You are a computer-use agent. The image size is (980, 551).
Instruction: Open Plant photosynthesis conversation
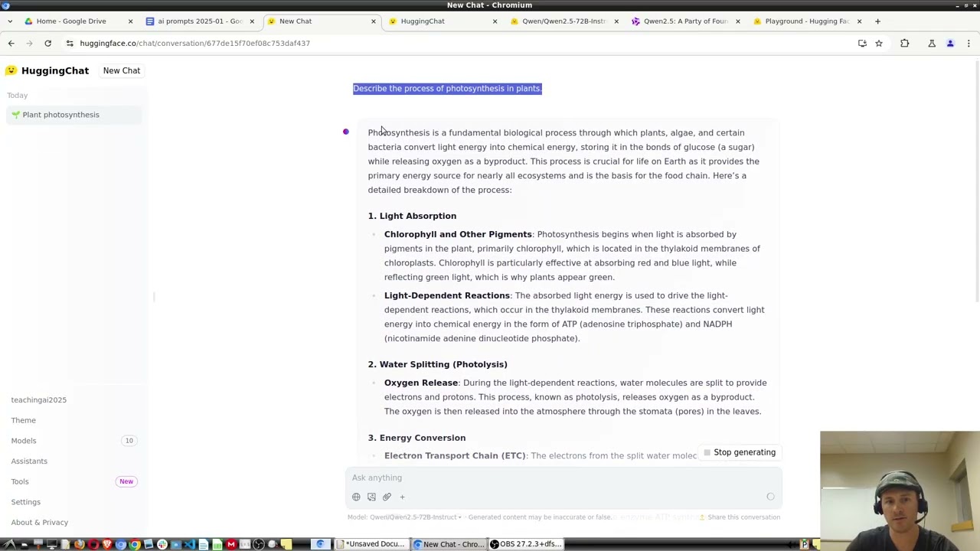click(73, 115)
